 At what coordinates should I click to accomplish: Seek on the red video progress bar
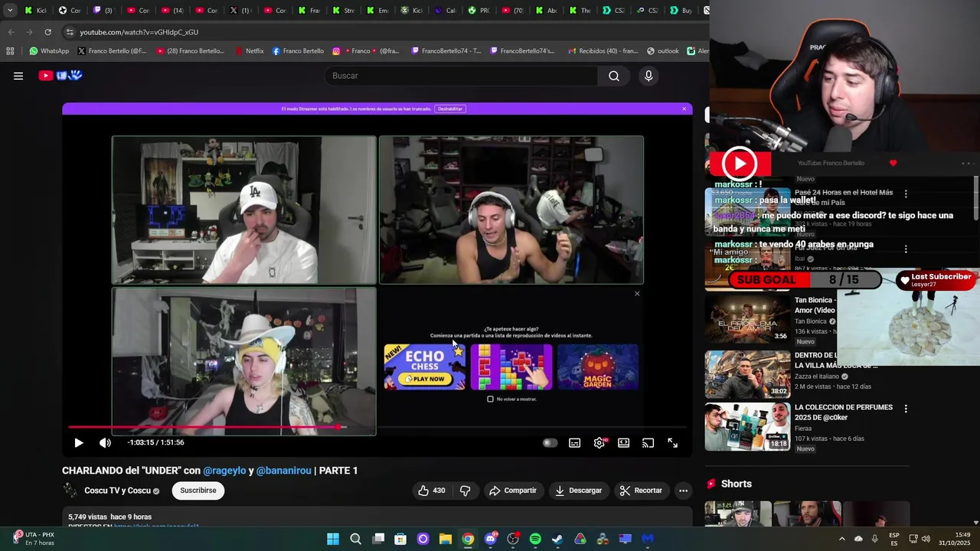[377, 427]
